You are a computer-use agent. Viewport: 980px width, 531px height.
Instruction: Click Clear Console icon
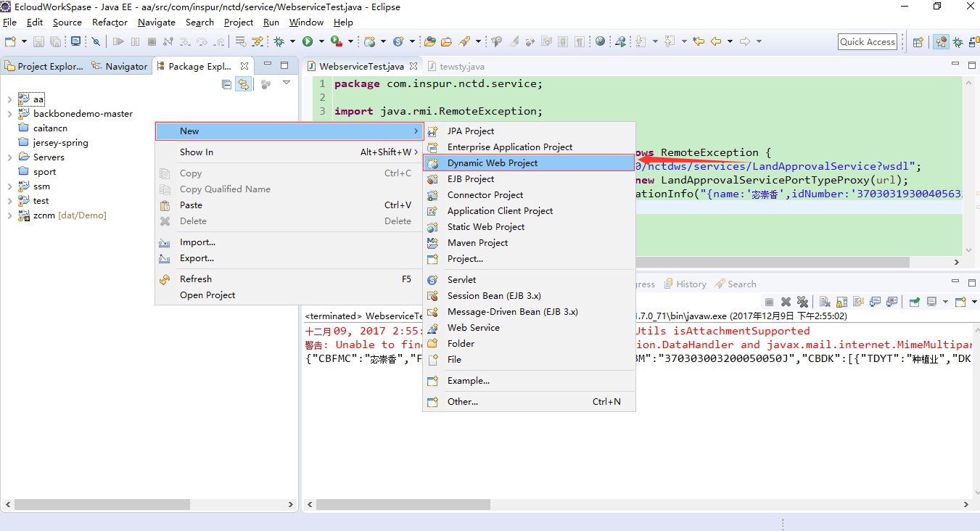click(825, 302)
